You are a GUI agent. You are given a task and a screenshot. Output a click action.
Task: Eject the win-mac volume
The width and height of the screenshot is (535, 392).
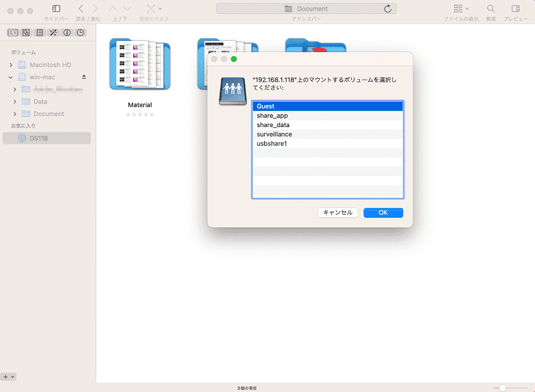[84, 77]
